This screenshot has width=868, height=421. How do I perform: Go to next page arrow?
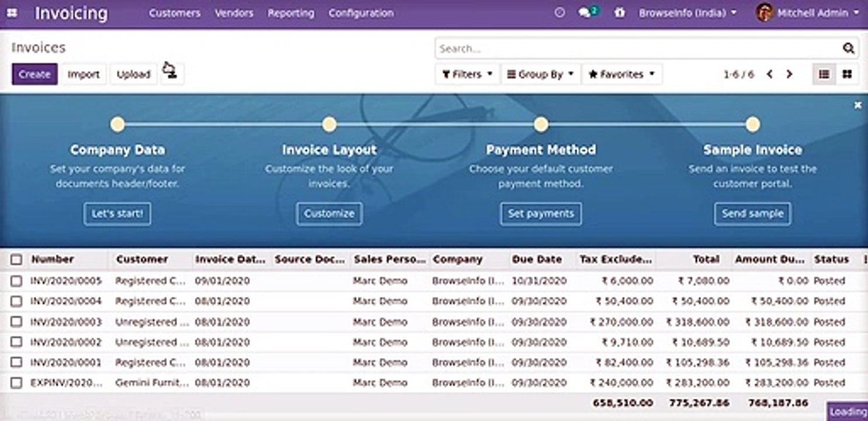click(x=789, y=74)
